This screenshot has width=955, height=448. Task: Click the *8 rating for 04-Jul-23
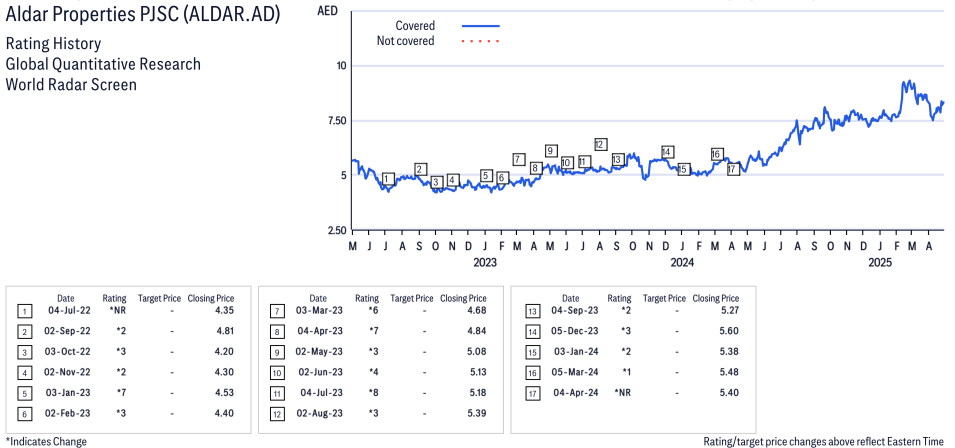pos(374,393)
